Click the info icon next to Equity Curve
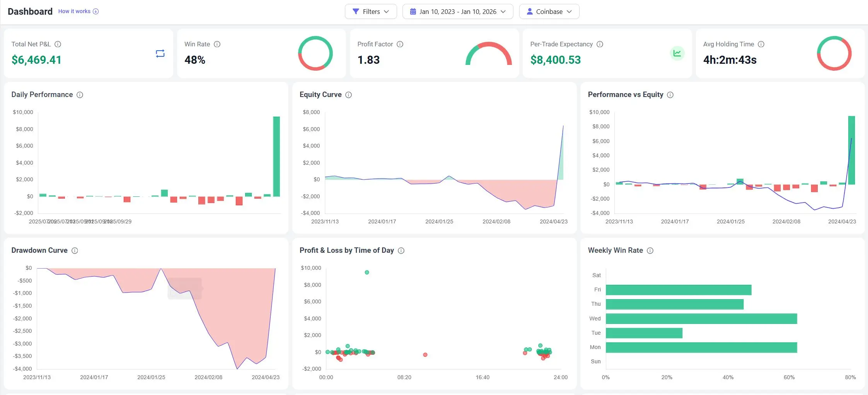Image resolution: width=868 pixels, height=395 pixels. click(x=348, y=95)
